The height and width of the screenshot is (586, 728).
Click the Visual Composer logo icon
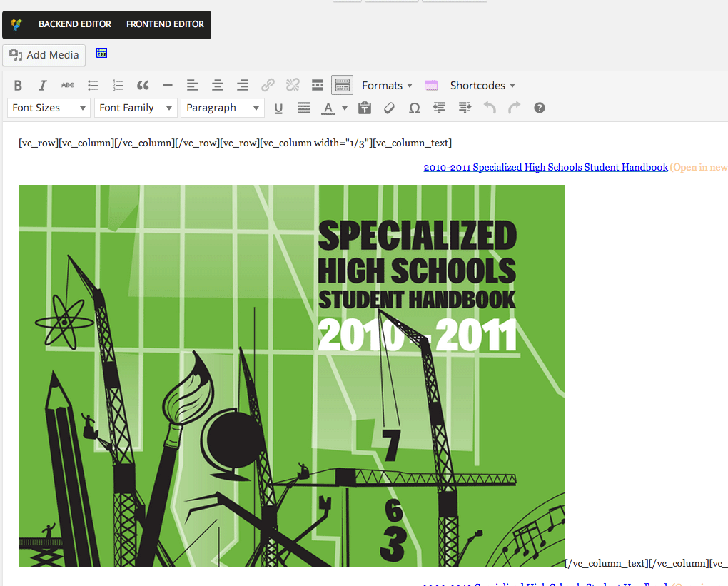pyautogui.click(x=16, y=24)
